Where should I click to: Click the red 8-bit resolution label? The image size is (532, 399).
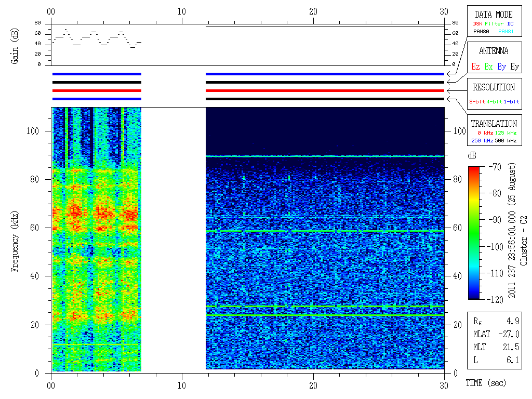477,101
